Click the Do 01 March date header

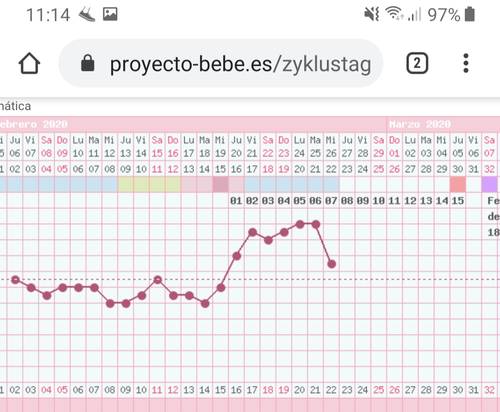coord(394,147)
